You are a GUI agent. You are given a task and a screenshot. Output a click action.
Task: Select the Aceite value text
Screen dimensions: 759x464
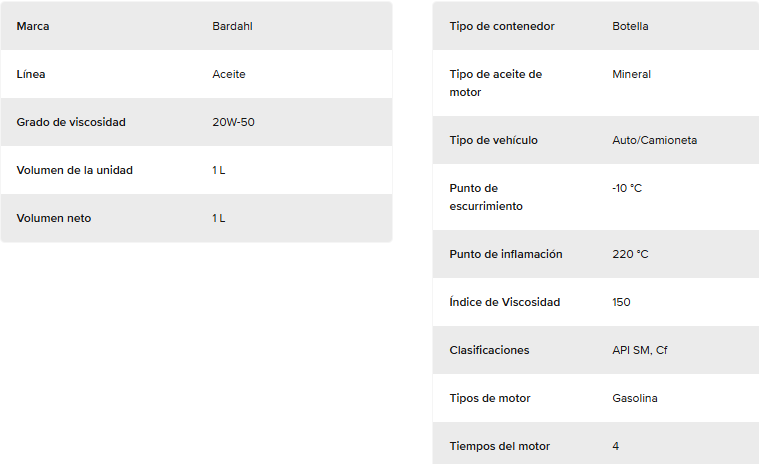[229, 74]
